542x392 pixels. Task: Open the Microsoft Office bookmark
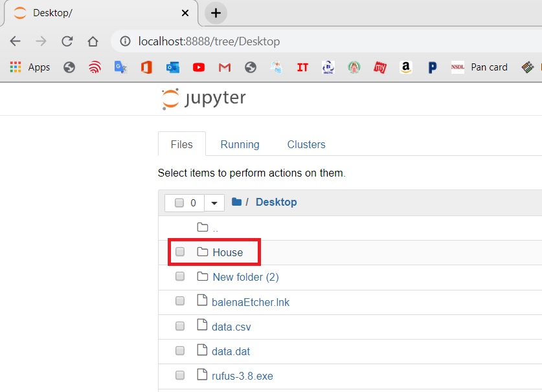pyautogui.click(x=146, y=67)
